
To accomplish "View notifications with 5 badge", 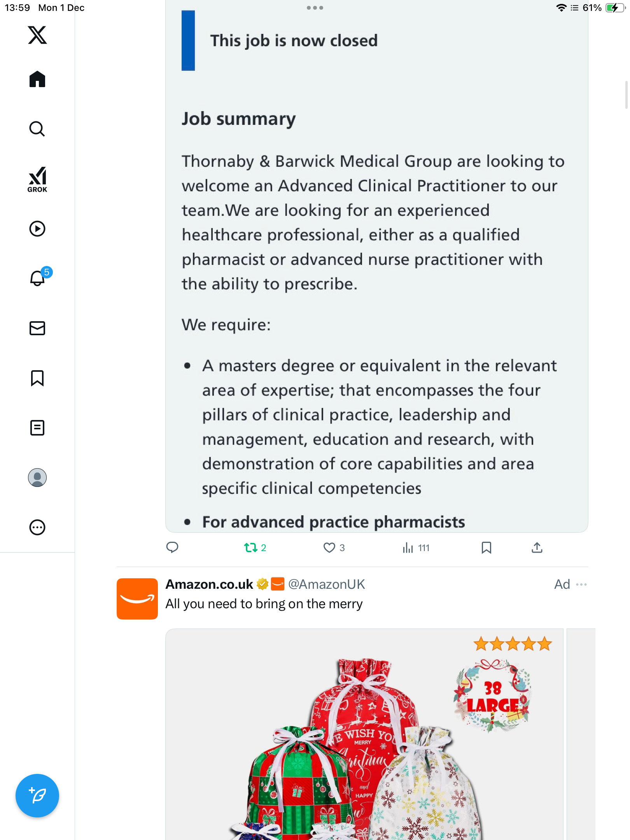I will point(38,278).
